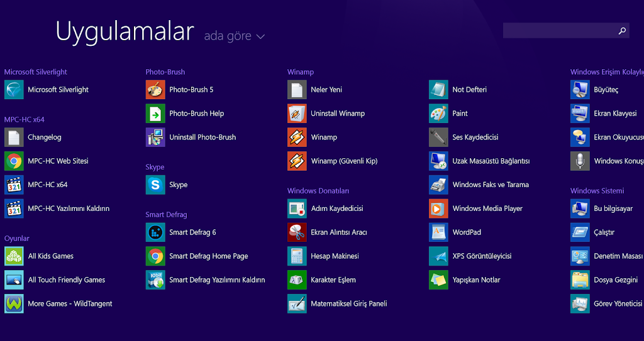
Task: Select the Photo-Brush group header
Action: click(x=165, y=72)
